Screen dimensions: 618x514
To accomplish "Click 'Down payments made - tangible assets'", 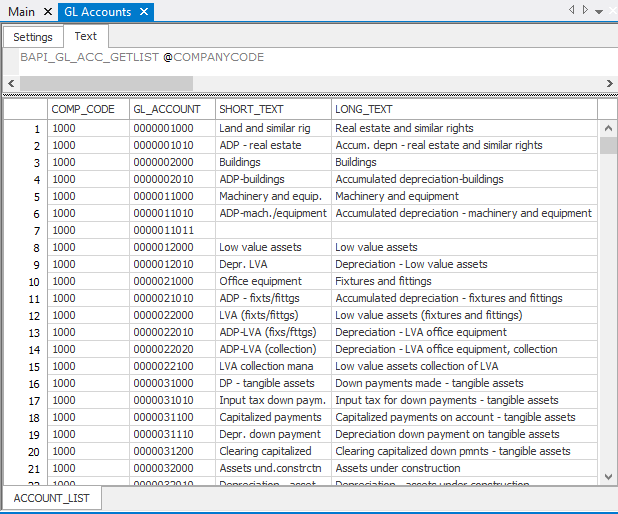I will pos(464,383).
